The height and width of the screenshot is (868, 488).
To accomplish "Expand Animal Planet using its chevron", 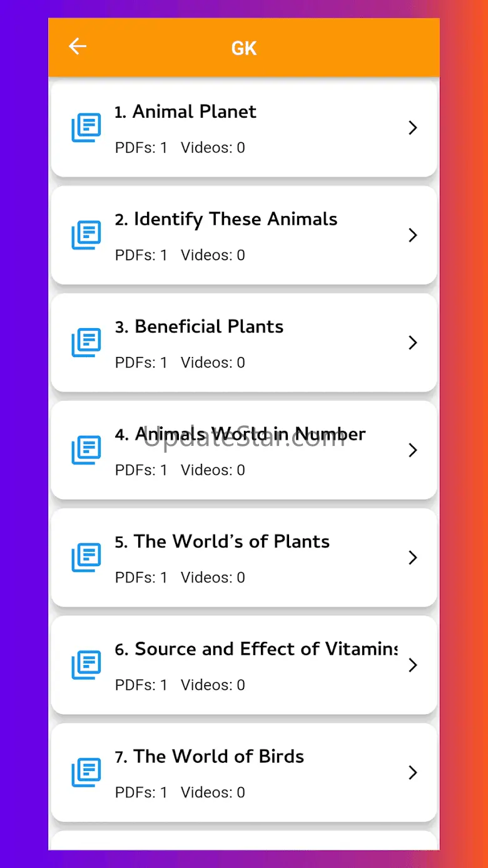I will pyautogui.click(x=412, y=128).
